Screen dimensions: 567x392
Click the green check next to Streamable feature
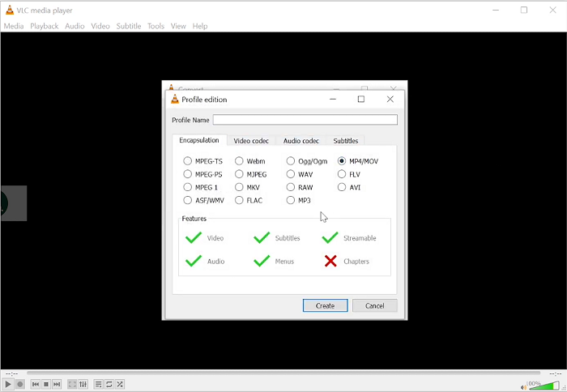(330, 237)
